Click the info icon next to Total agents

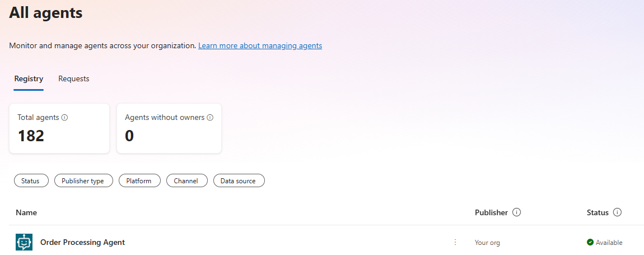point(64,117)
